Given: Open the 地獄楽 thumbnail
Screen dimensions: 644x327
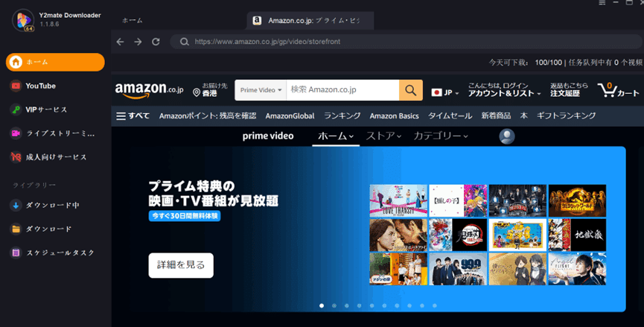Looking at the screenshot, I should coord(577,235).
